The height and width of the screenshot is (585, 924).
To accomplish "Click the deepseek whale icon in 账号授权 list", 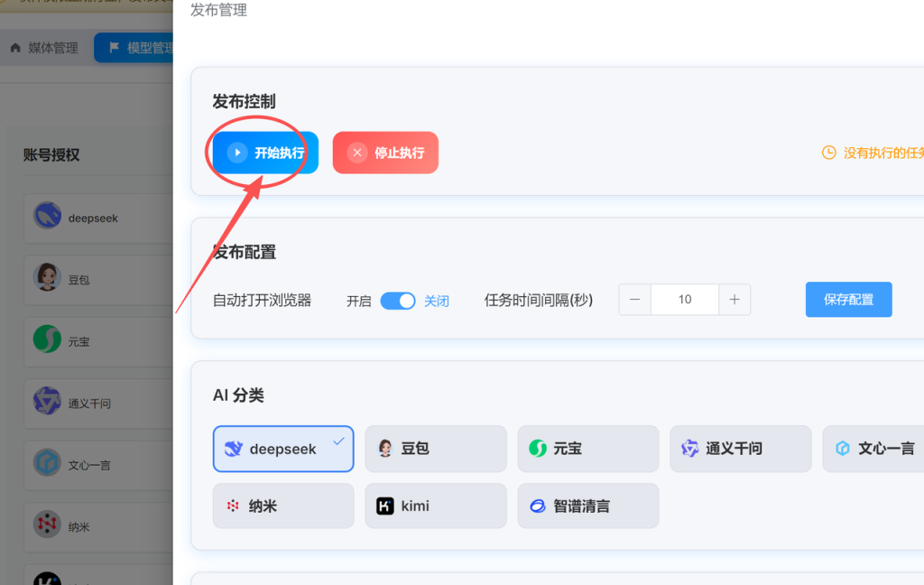I will point(47,215).
